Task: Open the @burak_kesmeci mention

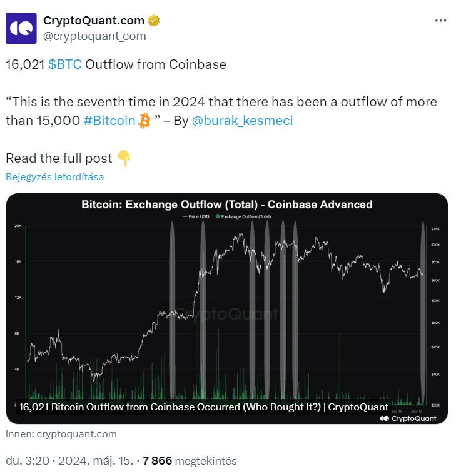Action: pyautogui.click(x=242, y=121)
